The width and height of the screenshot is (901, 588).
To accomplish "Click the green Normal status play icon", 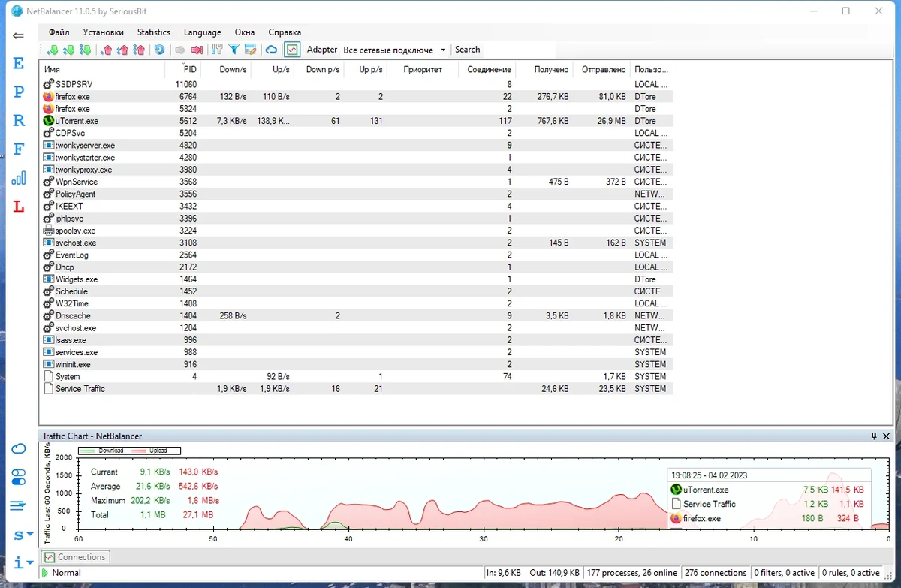I will (45, 573).
